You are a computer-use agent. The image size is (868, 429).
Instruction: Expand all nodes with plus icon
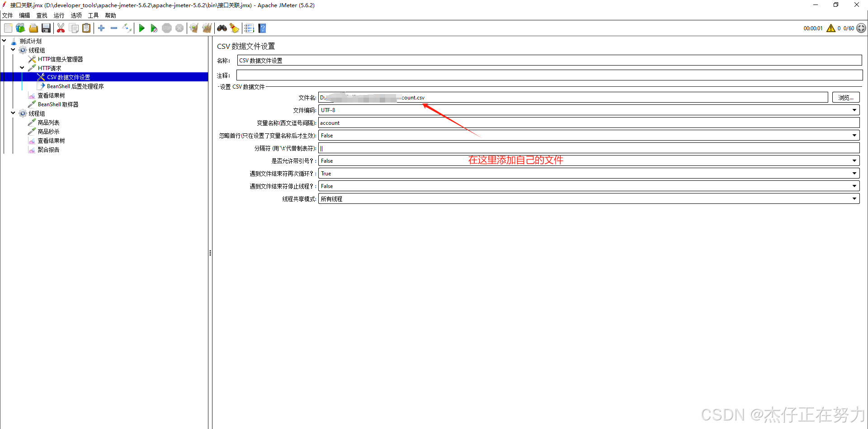[101, 28]
